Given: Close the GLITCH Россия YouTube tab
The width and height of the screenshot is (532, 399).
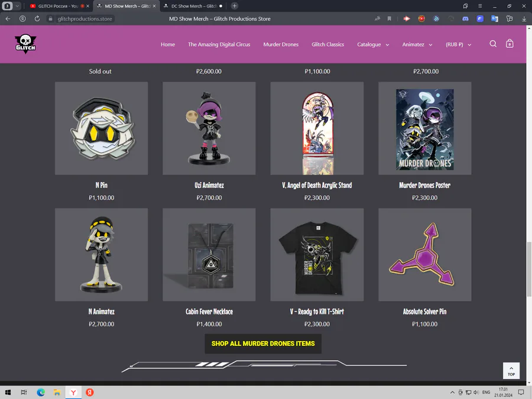Looking at the screenshot, I should [x=87, y=6].
